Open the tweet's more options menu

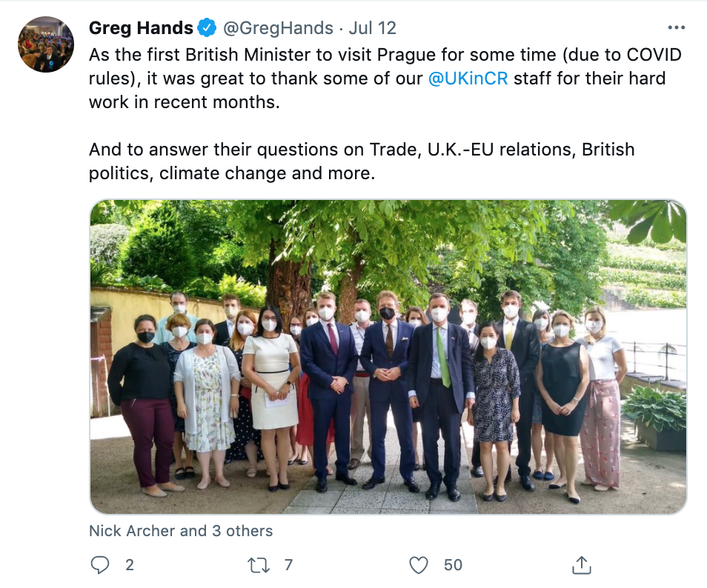coord(677,28)
